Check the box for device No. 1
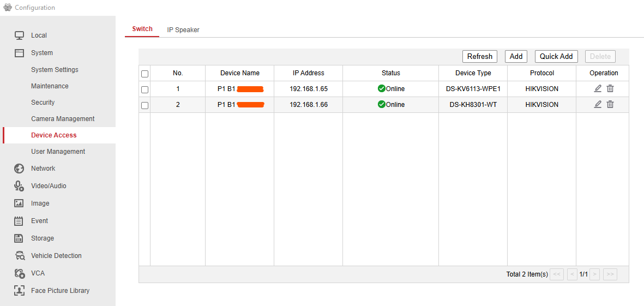This screenshot has height=306, width=644. click(145, 89)
